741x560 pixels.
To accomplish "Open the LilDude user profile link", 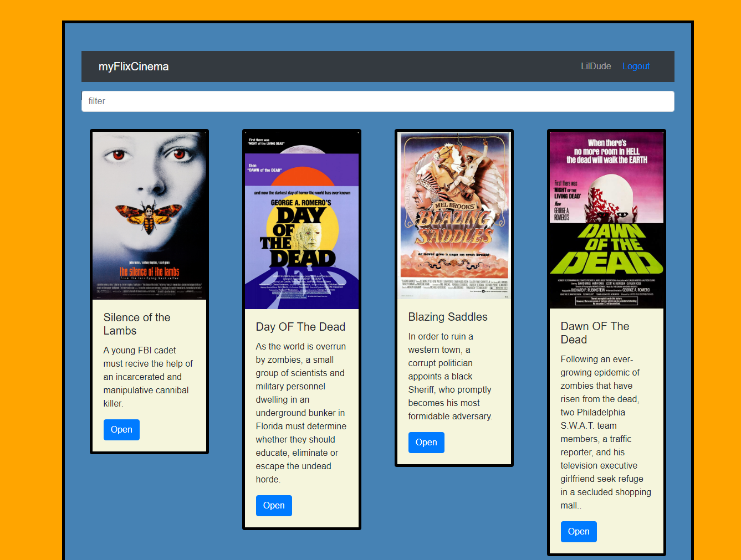I will [596, 66].
